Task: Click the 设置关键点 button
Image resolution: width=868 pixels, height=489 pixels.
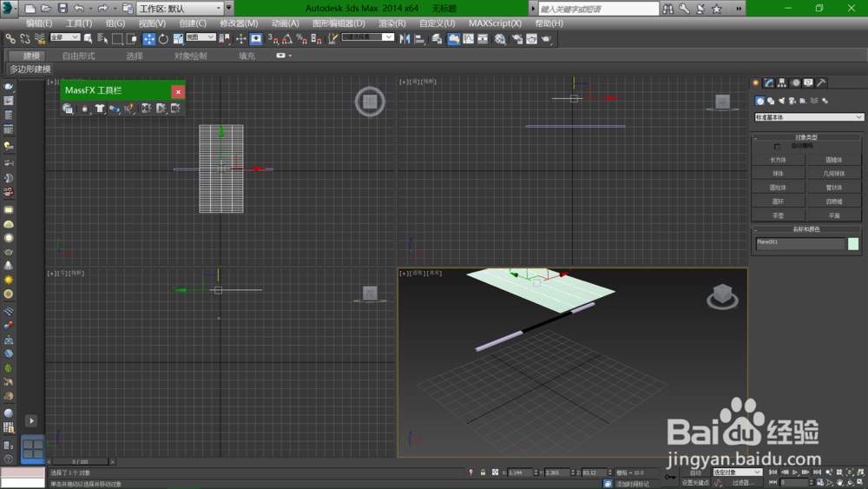Action: tap(695, 483)
